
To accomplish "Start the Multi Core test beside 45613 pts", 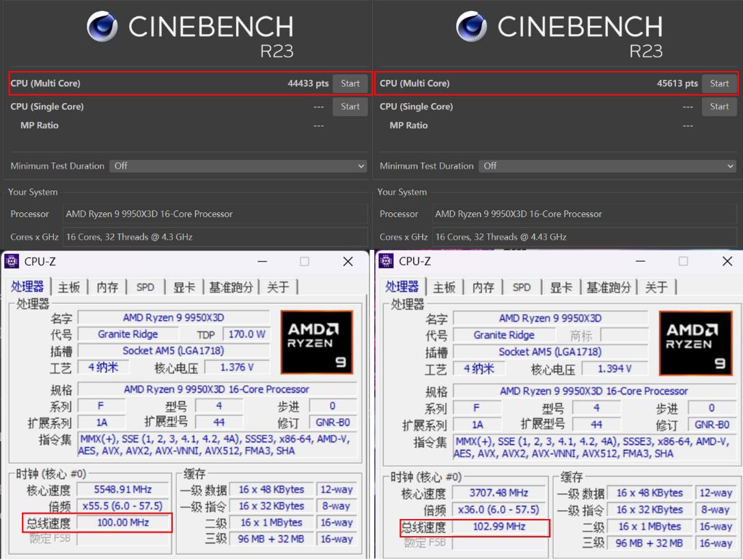I will [719, 83].
